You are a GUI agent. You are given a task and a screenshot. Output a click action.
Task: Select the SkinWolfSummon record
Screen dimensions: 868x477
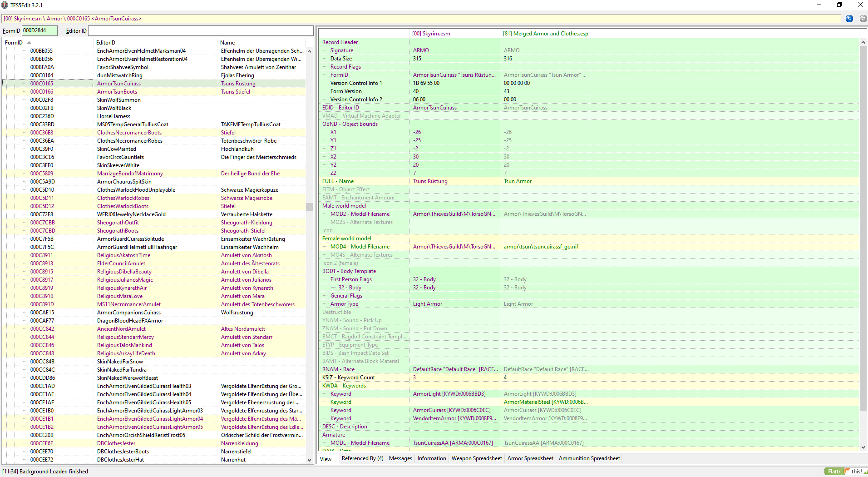(154, 100)
